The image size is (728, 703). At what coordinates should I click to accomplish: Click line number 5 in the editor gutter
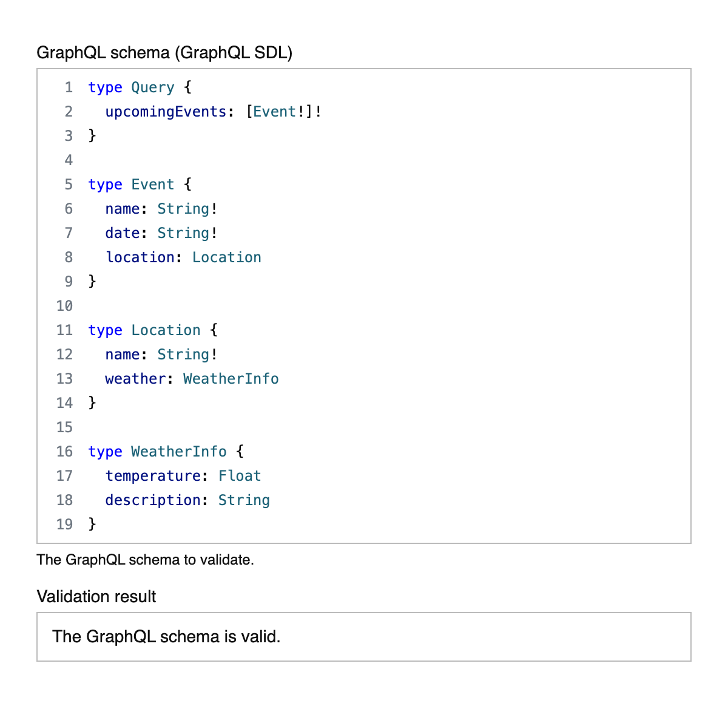[x=69, y=185]
